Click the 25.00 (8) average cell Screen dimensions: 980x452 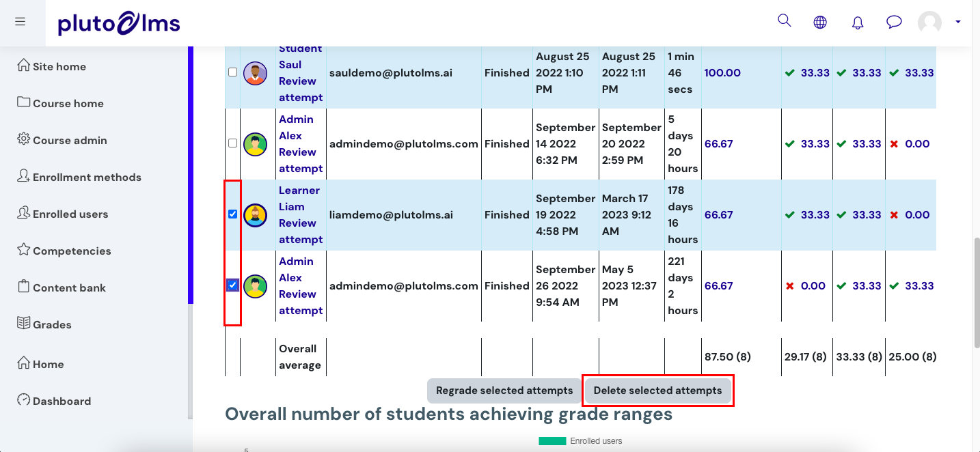point(912,357)
